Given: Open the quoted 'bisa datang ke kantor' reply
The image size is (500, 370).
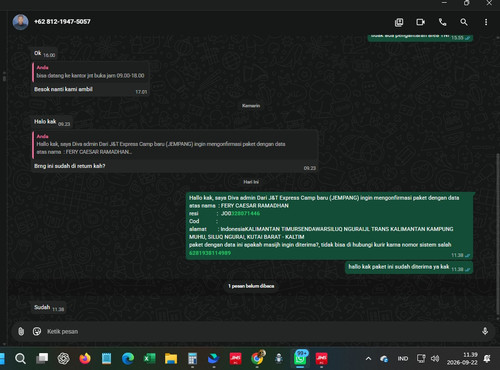Looking at the screenshot, I should (x=90, y=72).
